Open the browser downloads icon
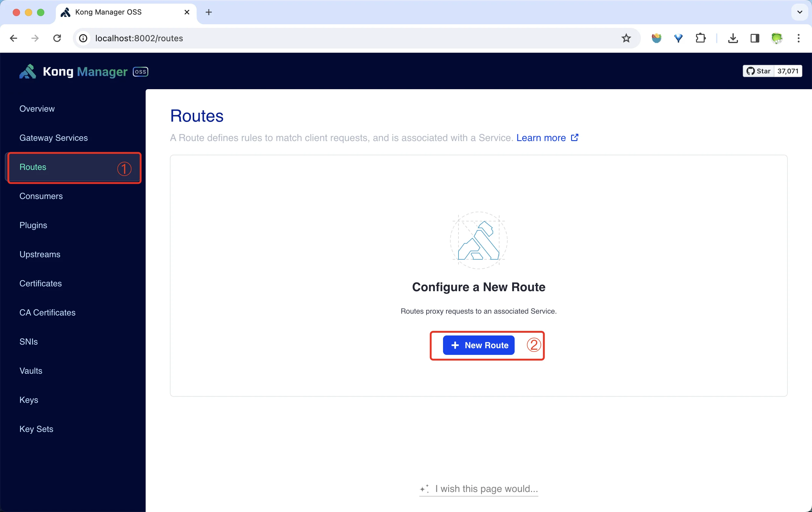This screenshot has width=812, height=512. pos(733,38)
